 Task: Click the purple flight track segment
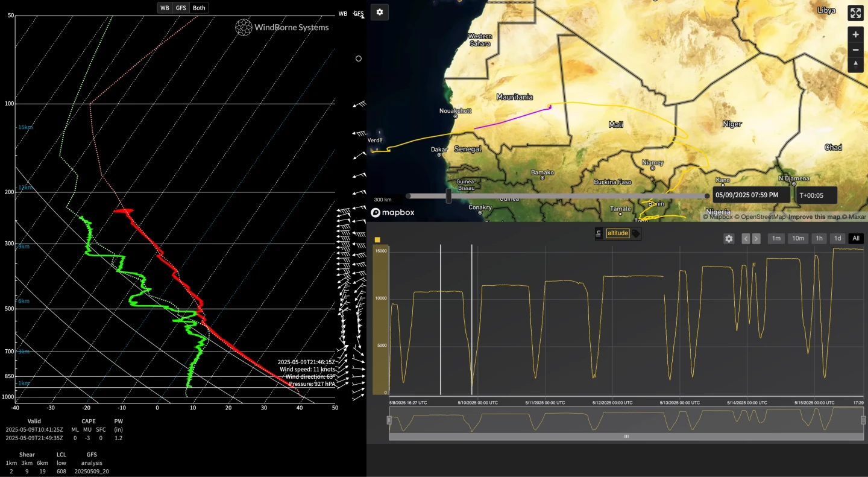(512, 118)
